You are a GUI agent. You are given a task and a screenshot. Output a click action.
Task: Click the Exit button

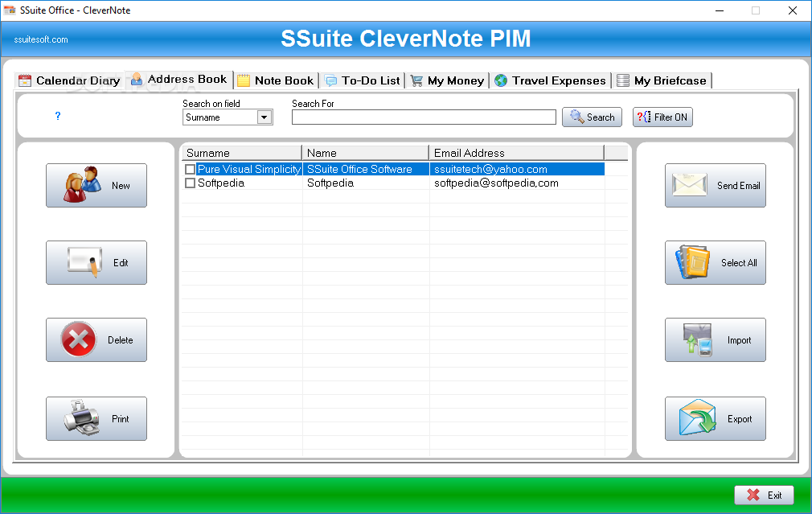[764, 495]
